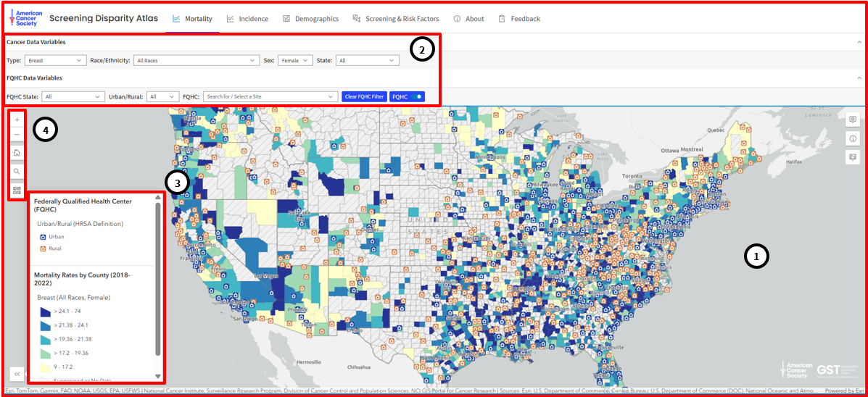Open the Feedback tab
The image size is (868, 397).
518,19
